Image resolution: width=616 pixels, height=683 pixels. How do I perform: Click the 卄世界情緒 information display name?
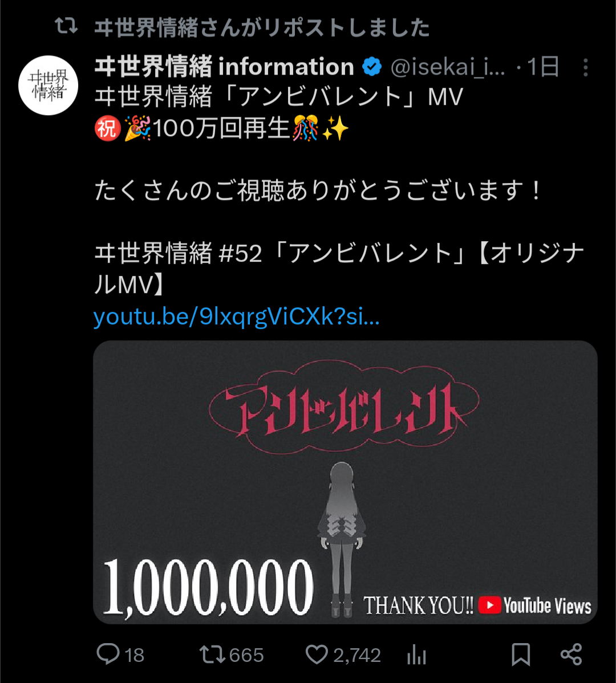click(224, 67)
